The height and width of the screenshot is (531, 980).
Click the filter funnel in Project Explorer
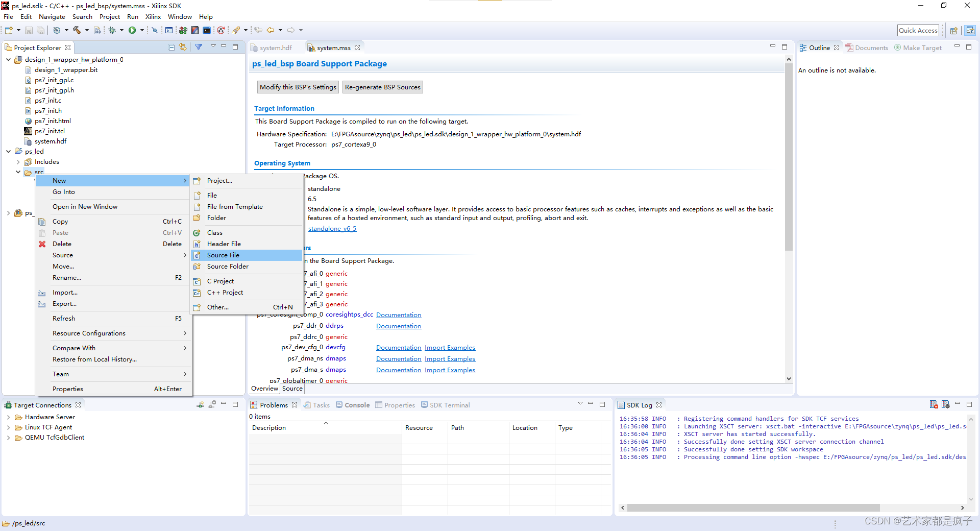tap(199, 47)
